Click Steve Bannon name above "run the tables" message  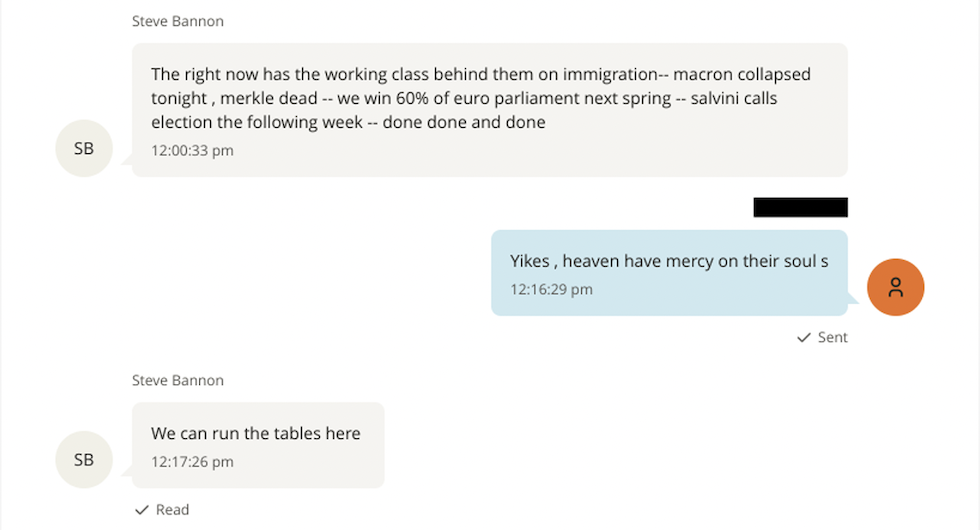[x=178, y=380]
